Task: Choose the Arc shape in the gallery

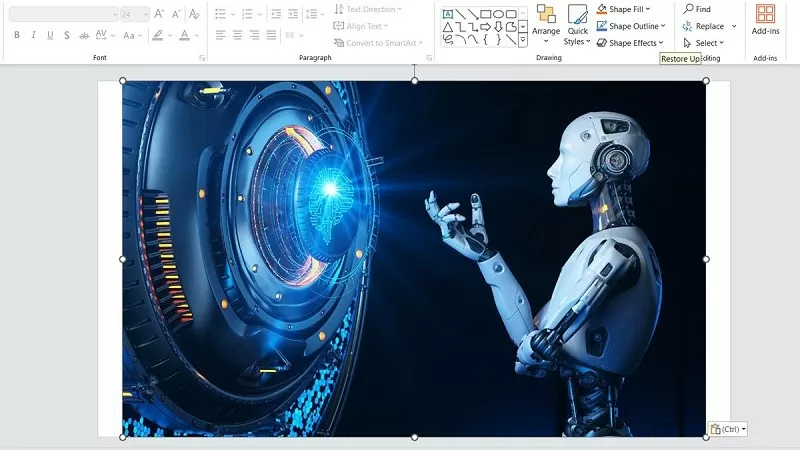Action: coord(461,39)
